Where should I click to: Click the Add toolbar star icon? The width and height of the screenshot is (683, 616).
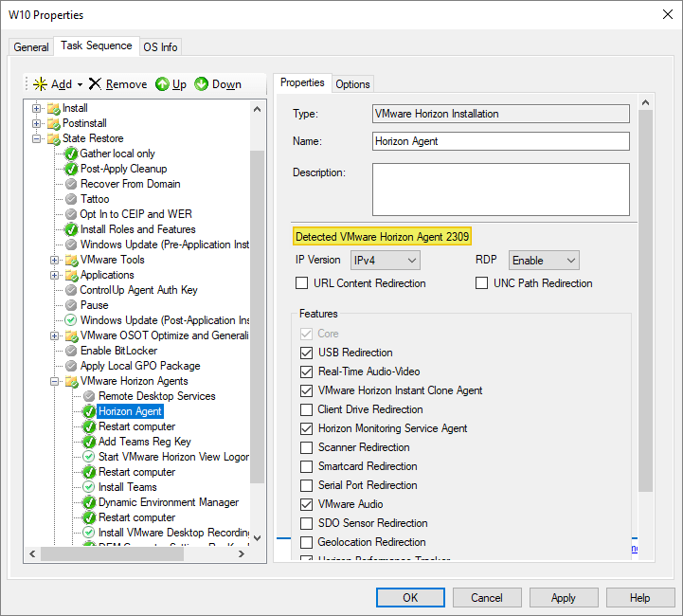click(40, 84)
